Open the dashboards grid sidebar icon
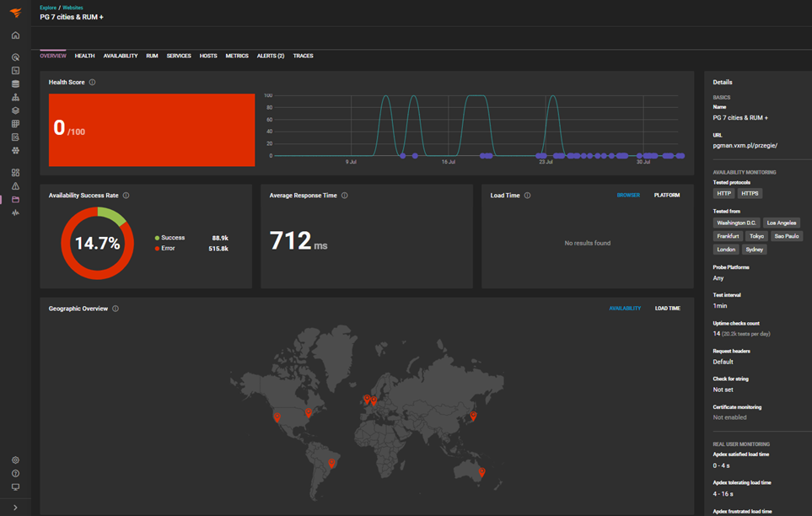812x516 pixels. (15, 173)
